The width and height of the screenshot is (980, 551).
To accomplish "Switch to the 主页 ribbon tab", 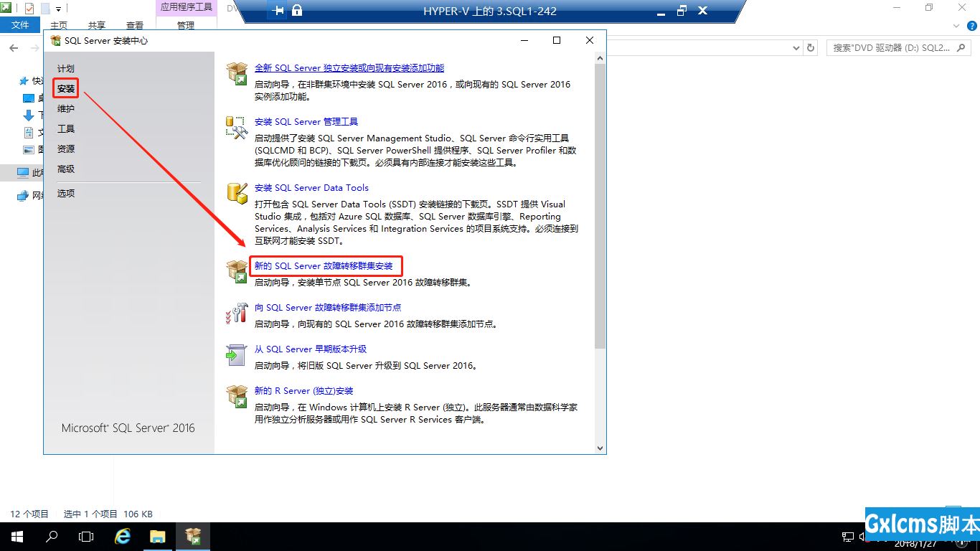I will tap(59, 25).
